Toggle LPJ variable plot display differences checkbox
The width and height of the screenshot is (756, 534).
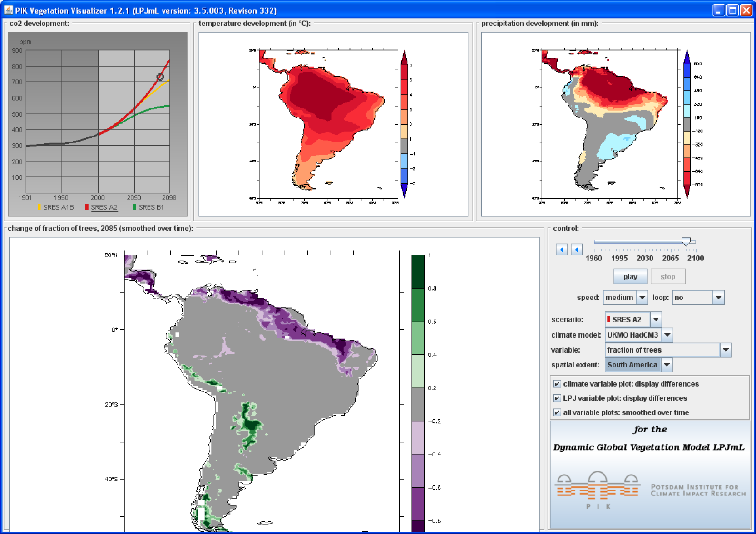557,398
